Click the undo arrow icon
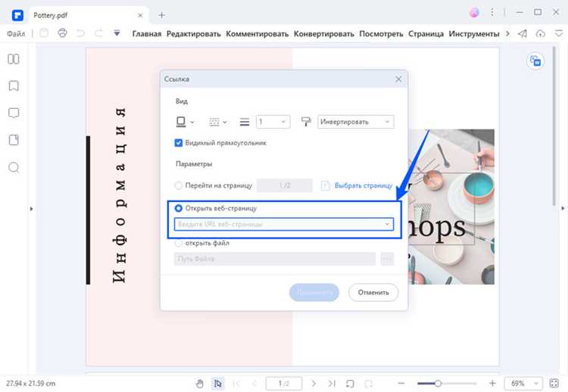 point(80,33)
